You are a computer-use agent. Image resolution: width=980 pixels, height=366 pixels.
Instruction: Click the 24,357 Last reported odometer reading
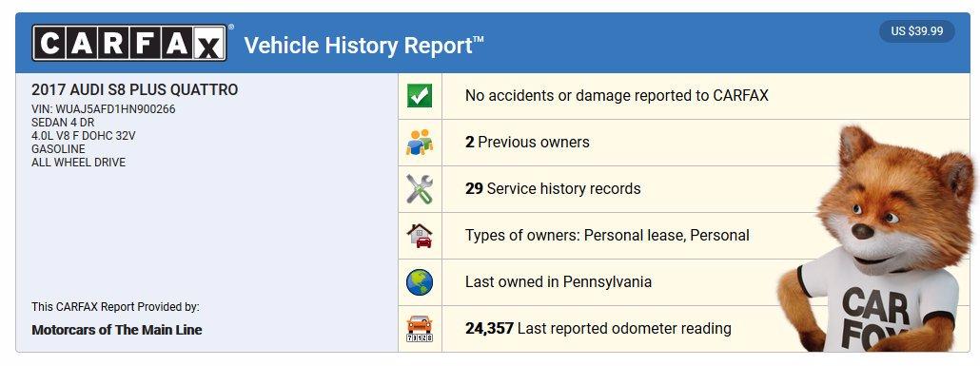[x=598, y=329]
